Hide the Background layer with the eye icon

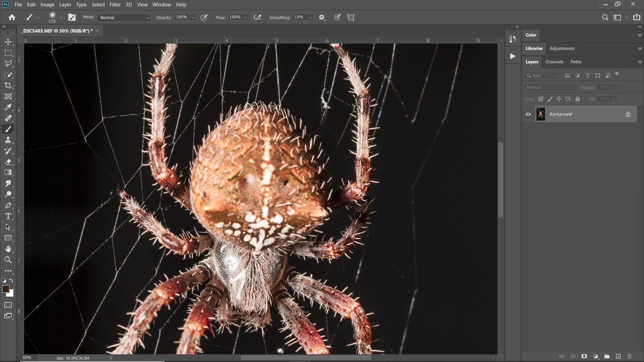pos(528,114)
